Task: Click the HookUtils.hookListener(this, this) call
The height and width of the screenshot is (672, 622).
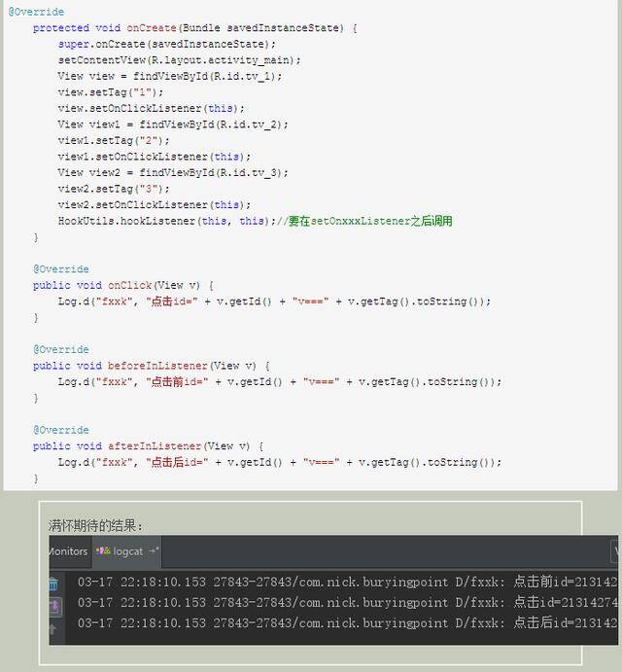Action: click(167, 221)
